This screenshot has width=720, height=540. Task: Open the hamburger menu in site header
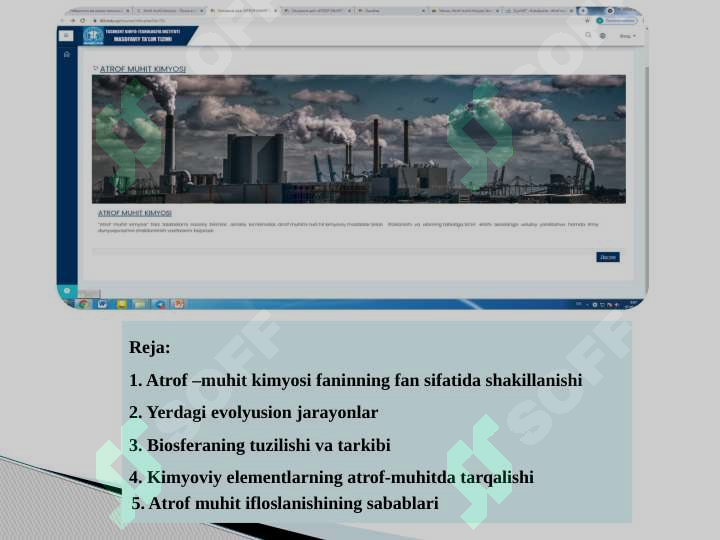[66, 35]
